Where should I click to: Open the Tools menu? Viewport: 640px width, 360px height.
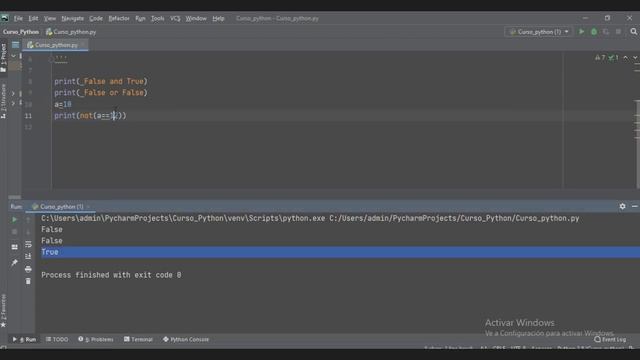158,18
